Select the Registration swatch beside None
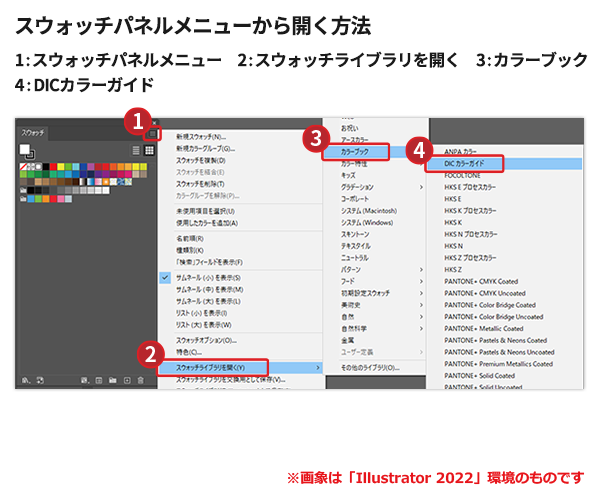The height and width of the screenshot is (500, 600). pyautogui.click(x=31, y=167)
